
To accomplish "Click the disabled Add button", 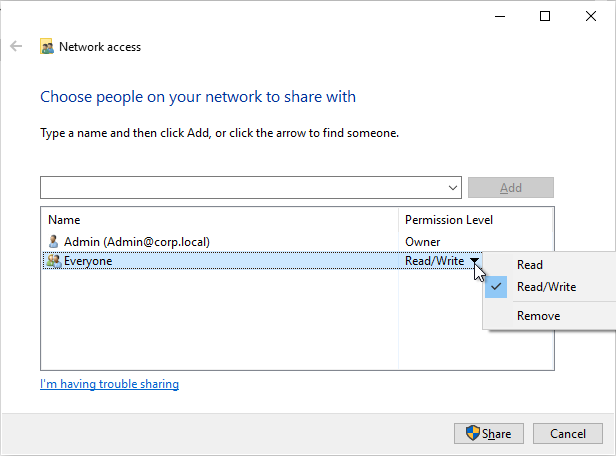I will tap(511, 188).
